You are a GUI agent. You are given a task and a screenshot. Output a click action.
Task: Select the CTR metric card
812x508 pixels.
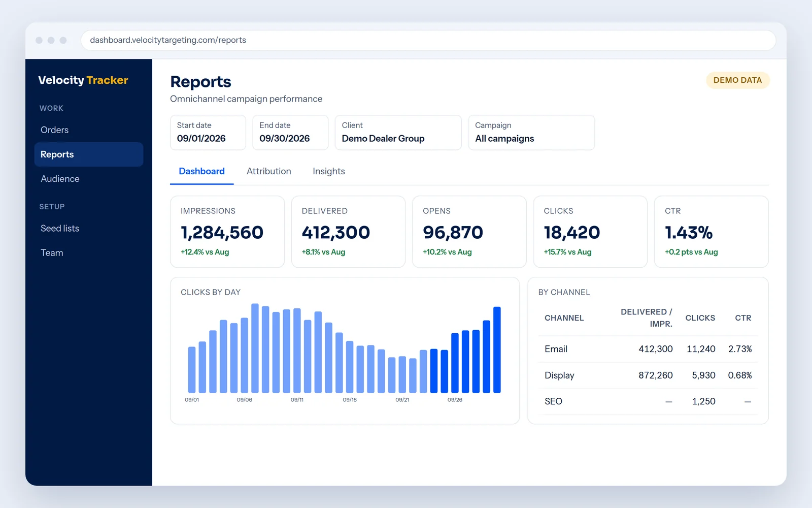coord(712,232)
